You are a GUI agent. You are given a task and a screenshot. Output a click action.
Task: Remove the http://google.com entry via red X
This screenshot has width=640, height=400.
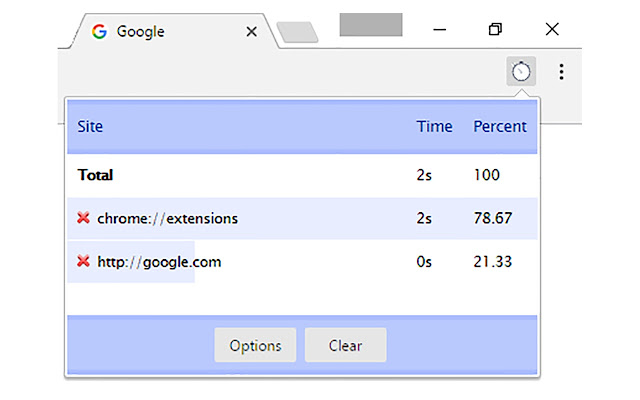click(83, 262)
